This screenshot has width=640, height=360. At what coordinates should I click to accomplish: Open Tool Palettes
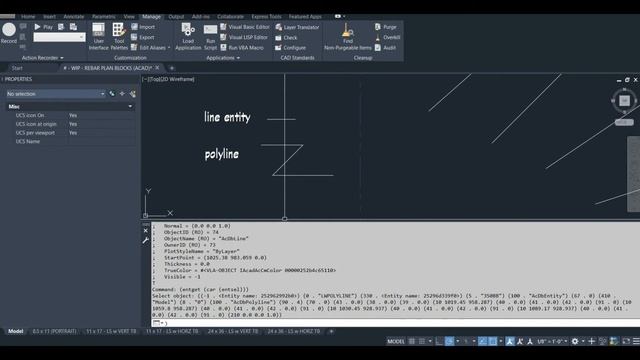click(119, 36)
